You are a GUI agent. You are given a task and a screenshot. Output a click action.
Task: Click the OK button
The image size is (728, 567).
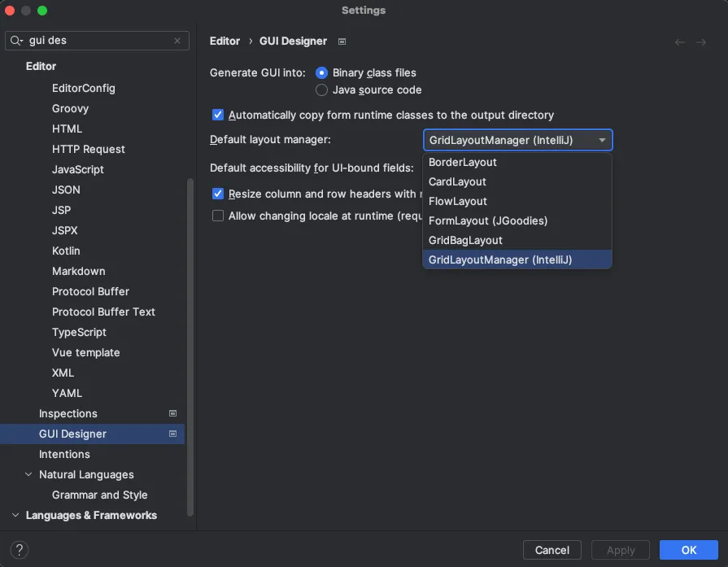coord(688,550)
